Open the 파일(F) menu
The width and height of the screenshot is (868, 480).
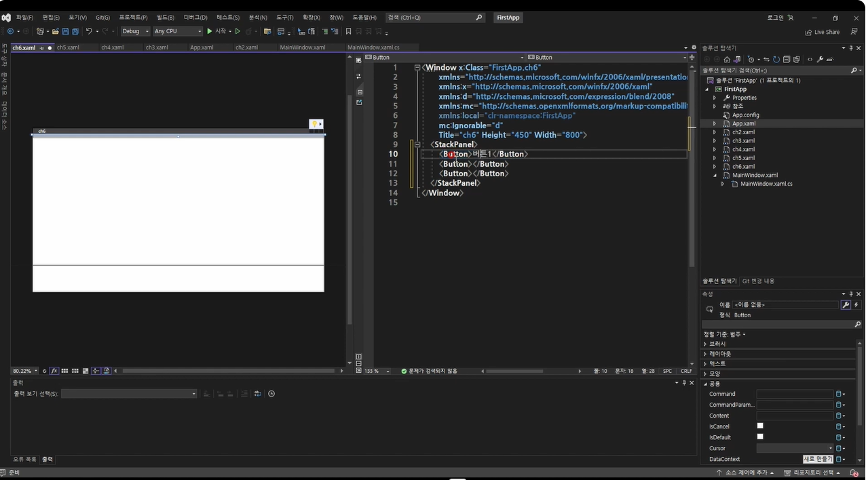click(x=24, y=18)
